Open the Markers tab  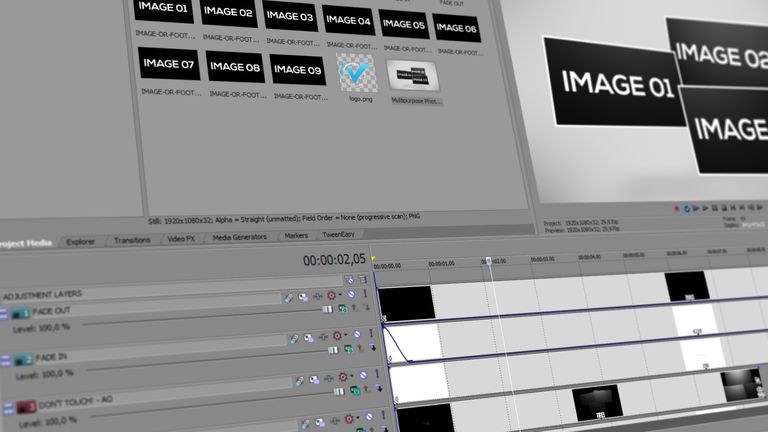click(x=296, y=236)
